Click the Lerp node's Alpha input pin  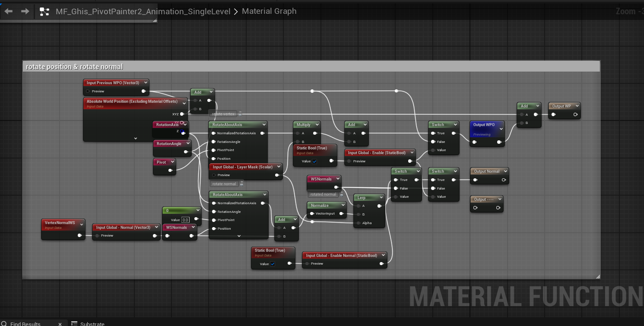pos(358,223)
